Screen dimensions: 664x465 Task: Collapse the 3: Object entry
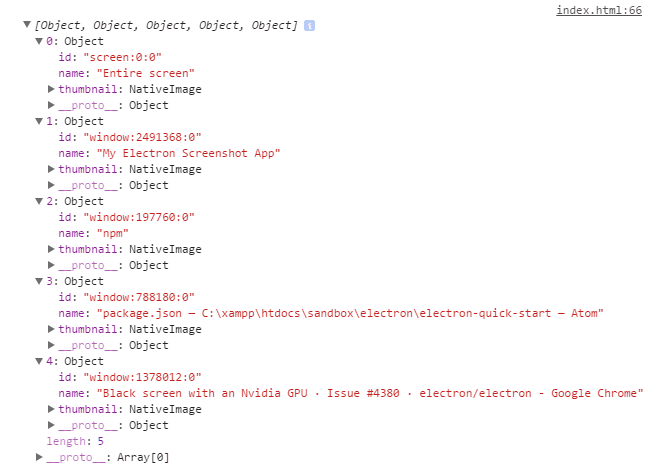click(40, 281)
